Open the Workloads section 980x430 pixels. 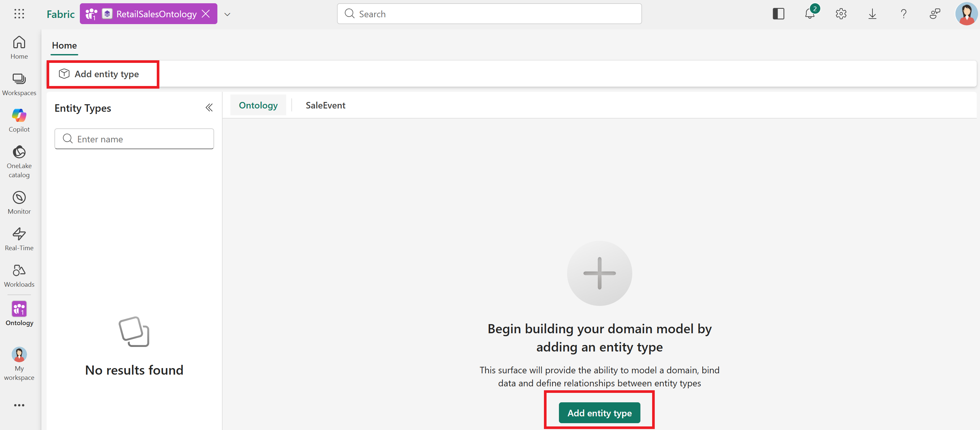pos(19,275)
